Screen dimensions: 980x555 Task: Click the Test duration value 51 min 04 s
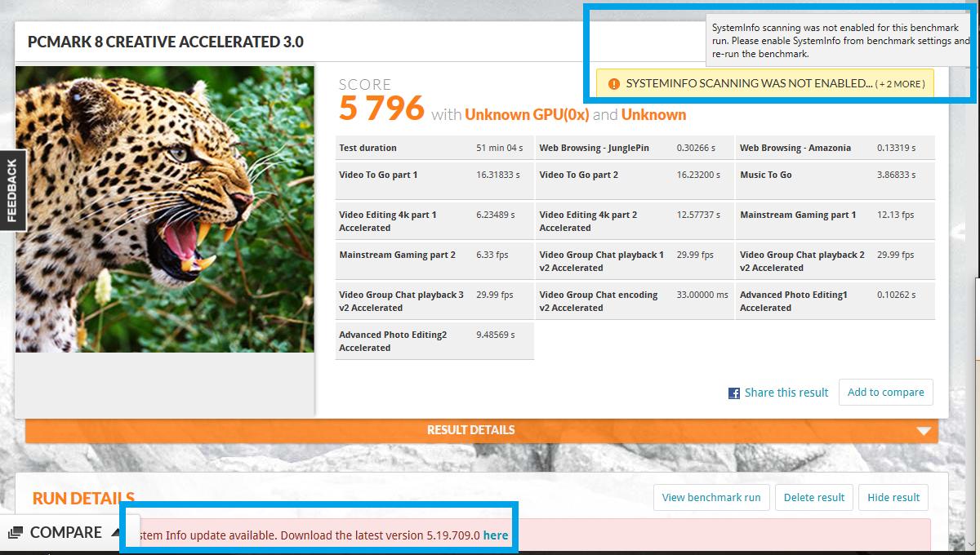coord(500,148)
